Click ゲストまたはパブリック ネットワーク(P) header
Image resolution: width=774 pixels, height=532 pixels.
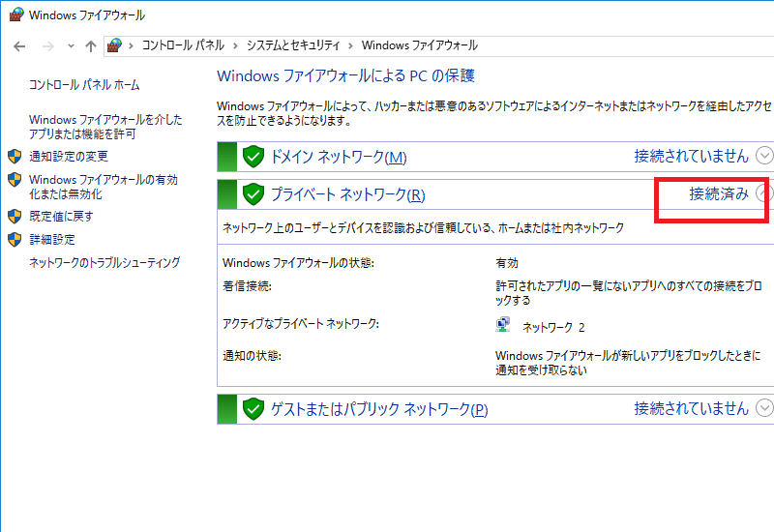(379, 409)
